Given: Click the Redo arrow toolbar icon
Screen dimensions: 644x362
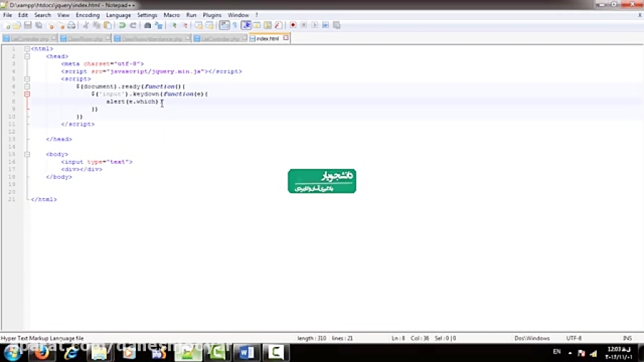Looking at the screenshot, I should coord(133,26).
